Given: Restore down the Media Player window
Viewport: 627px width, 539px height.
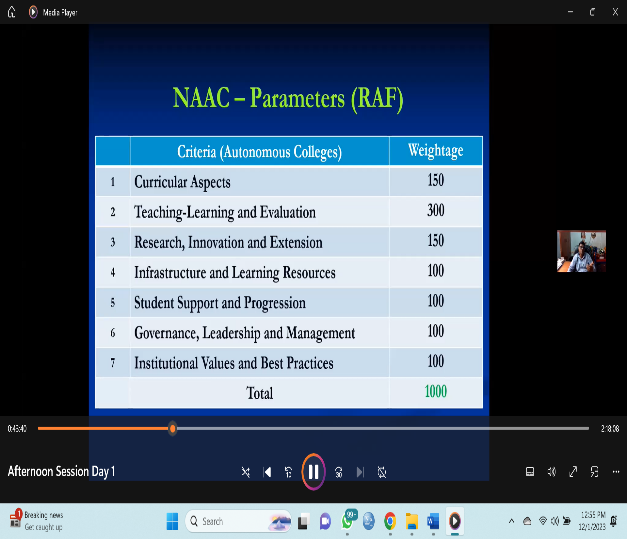Looking at the screenshot, I should pyautogui.click(x=592, y=12).
